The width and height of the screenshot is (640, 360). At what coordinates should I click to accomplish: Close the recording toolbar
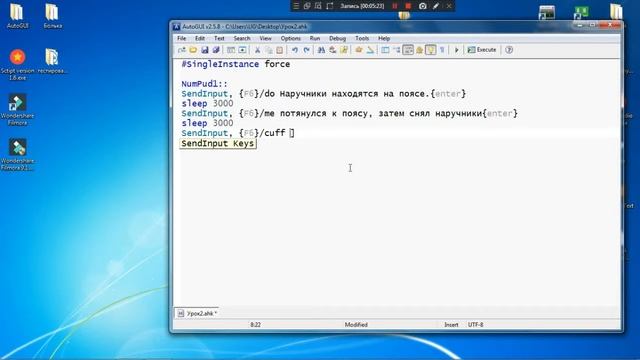(x=449, y=6)
